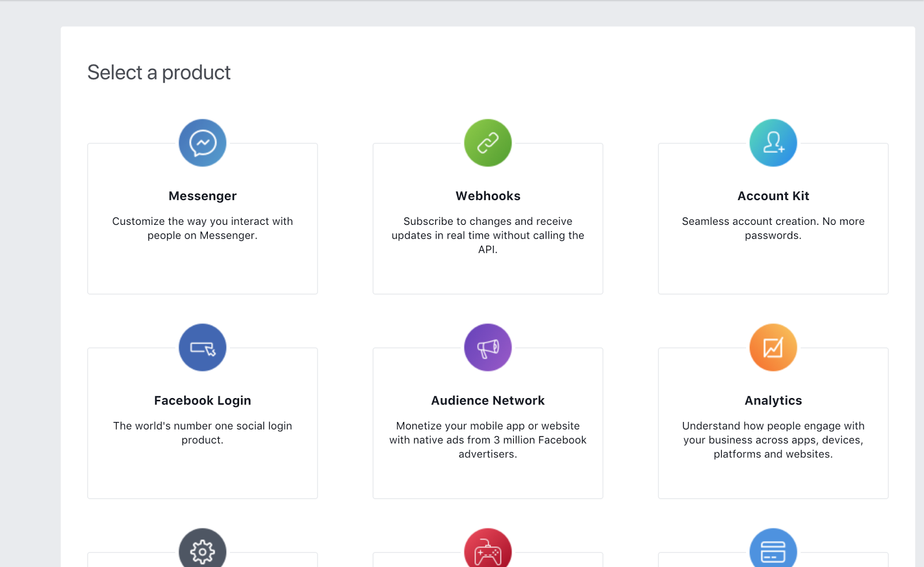Screen dimensions: 924x567
Task: Click the green Webhooks link icon
Action: (x=488, y=143)
